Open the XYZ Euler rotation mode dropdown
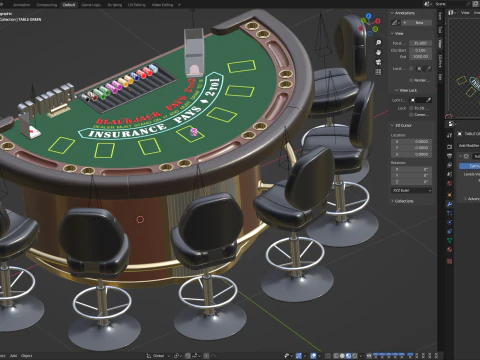 coord(412,190)
